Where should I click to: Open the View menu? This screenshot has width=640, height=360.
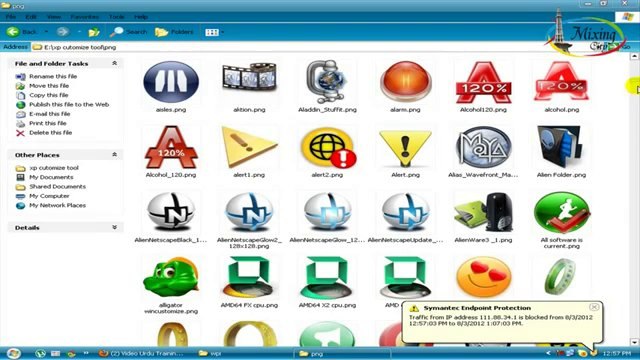54,17
